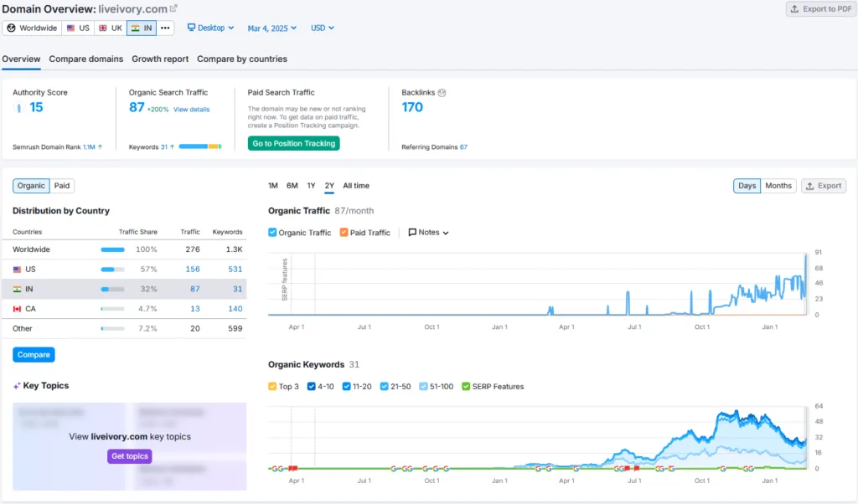Click Go to Position Tracking button

point(294,143)
